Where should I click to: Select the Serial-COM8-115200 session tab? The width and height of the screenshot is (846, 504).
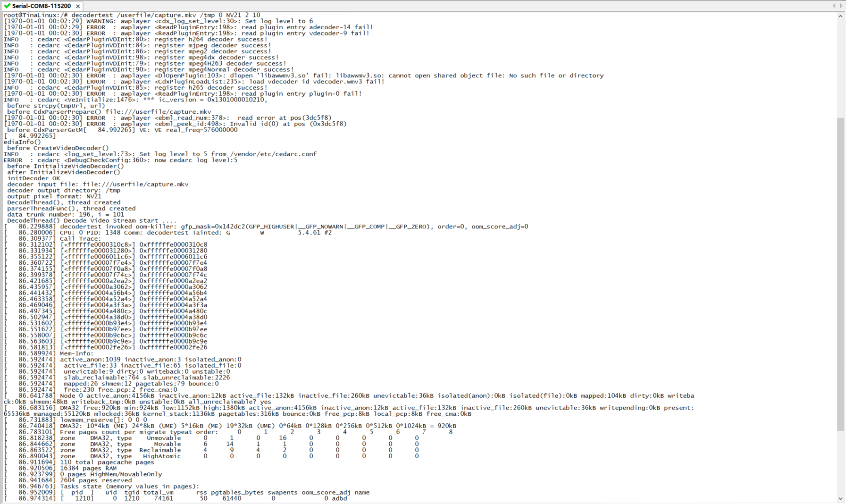click(x=42, y=6)
